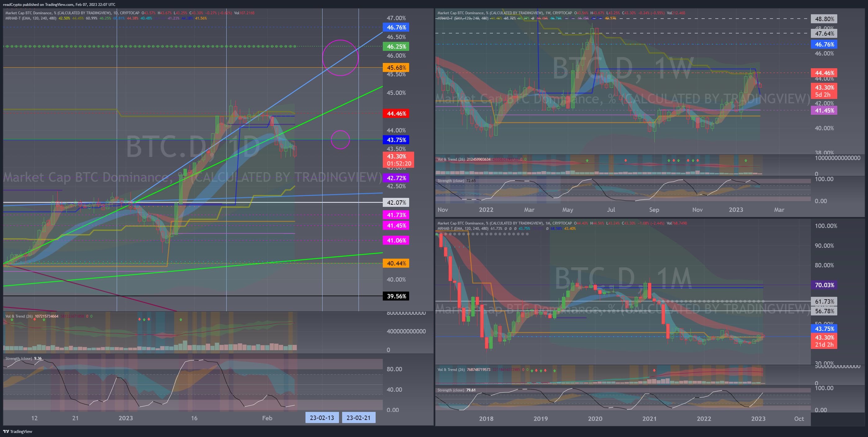
Task: Click the black 39.56% price label
Action: click(x=396, y=296)
